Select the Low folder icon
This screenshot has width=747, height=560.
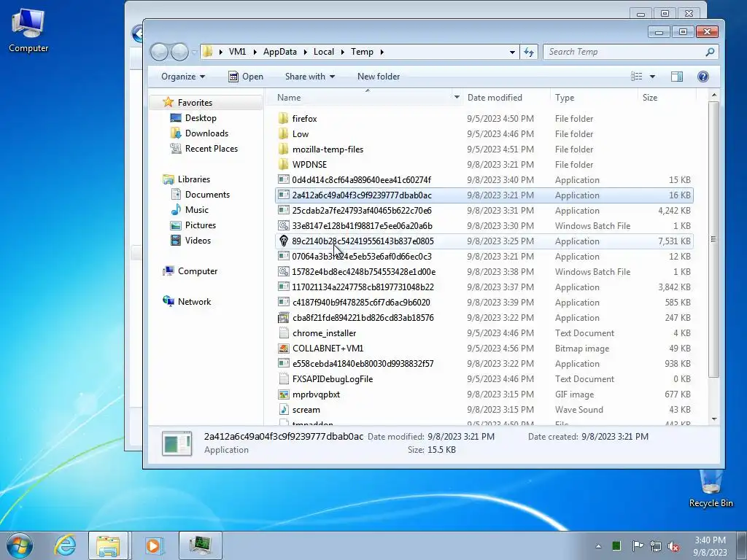[284, 133]
